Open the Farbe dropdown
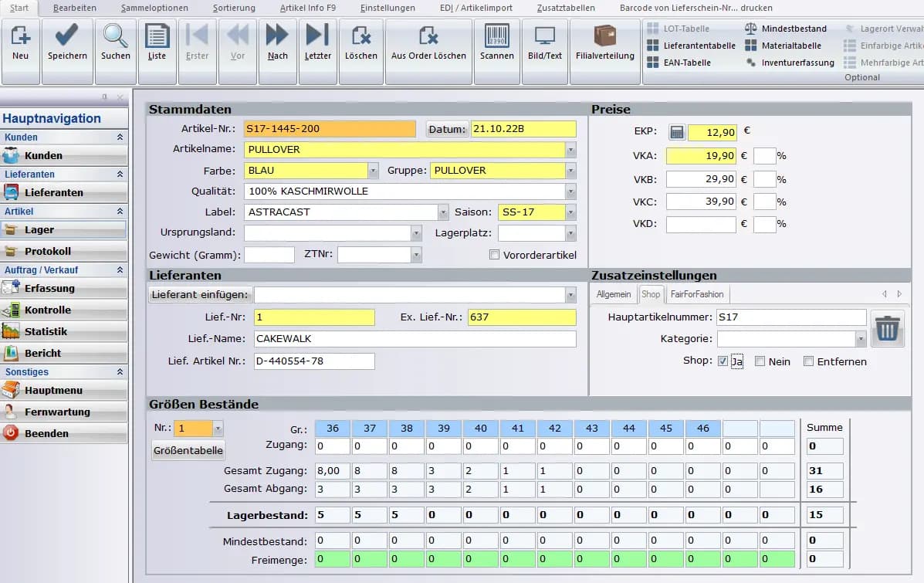Viewport: 924px width, 583px height. click(372, 170)
